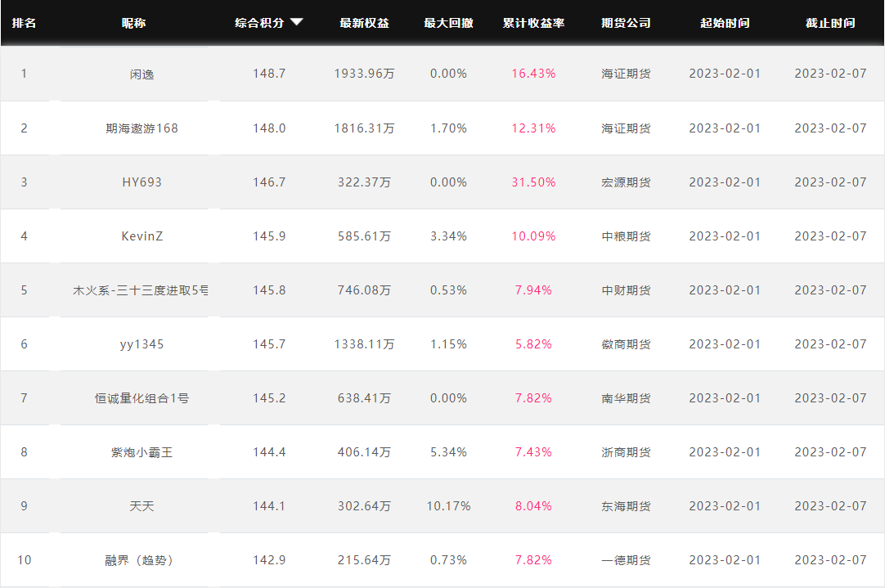Click the drawdown value 5.34%

point(449,452)
